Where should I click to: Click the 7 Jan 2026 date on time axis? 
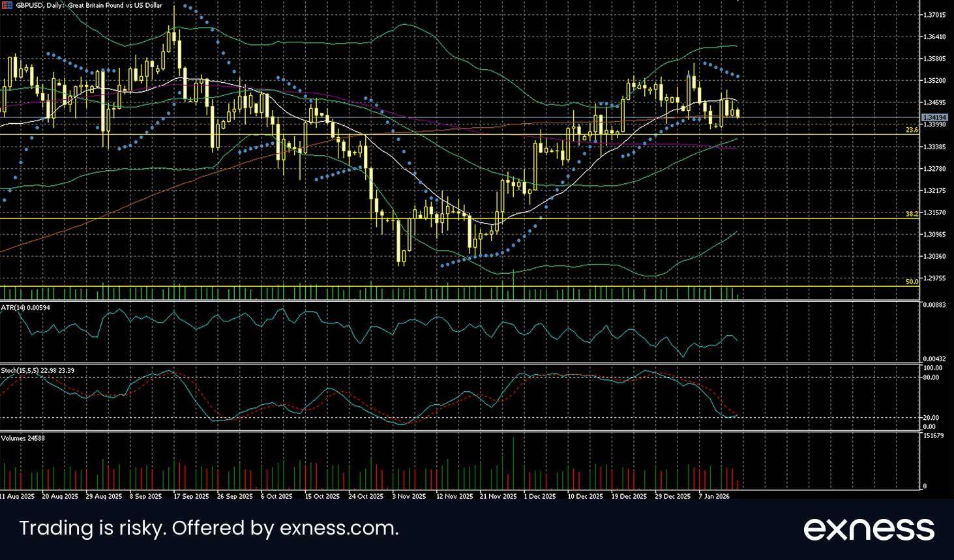[713, 496]
